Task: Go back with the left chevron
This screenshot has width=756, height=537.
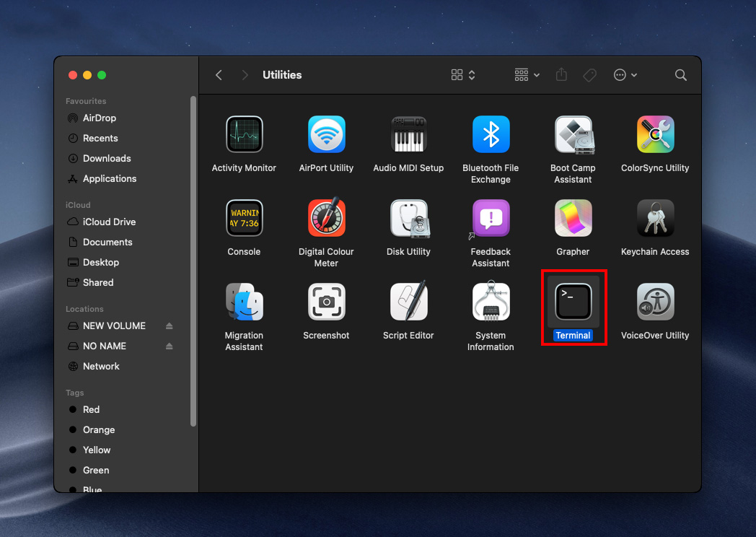Action: (219, 75)
